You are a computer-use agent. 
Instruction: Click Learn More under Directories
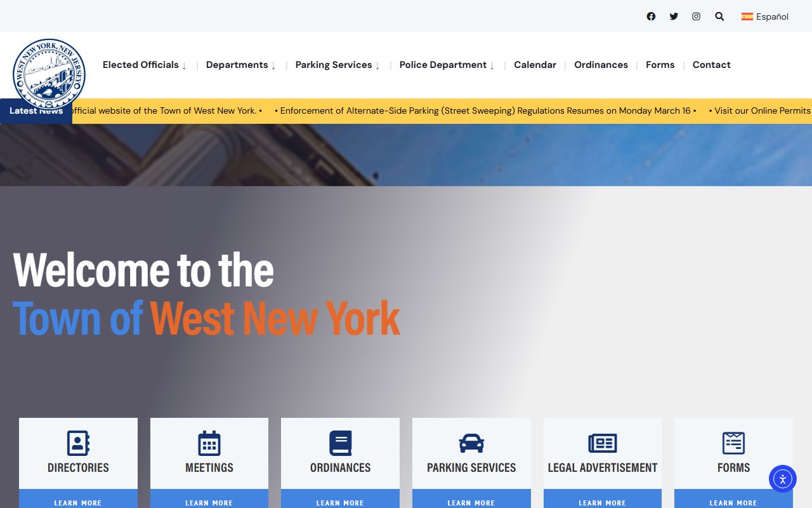tap(78, 500)
